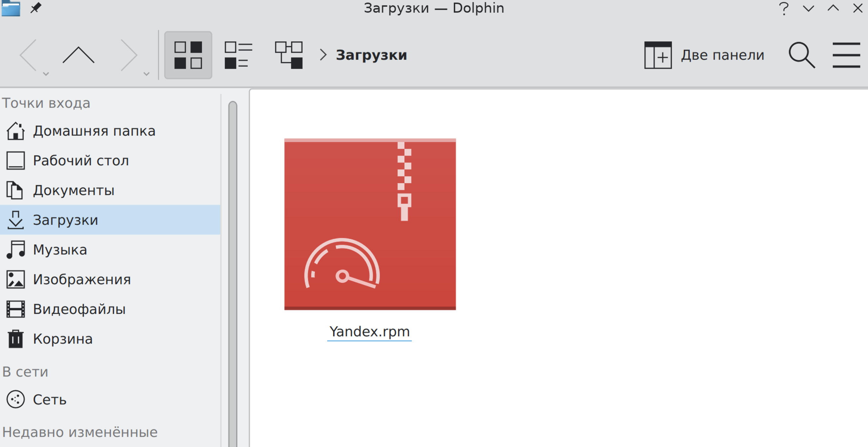Viewport: 868px width, 447px height.
Task: Select the Yandex.rpm package thumbnail
Action: [x=370, y=224]
